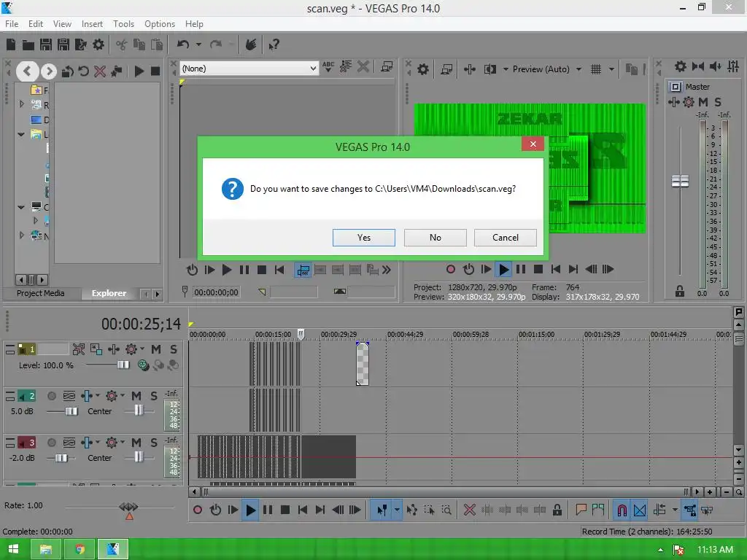Click the Record button under Video Preview
This screenshot has width=747, height=560.
[451, 270]
